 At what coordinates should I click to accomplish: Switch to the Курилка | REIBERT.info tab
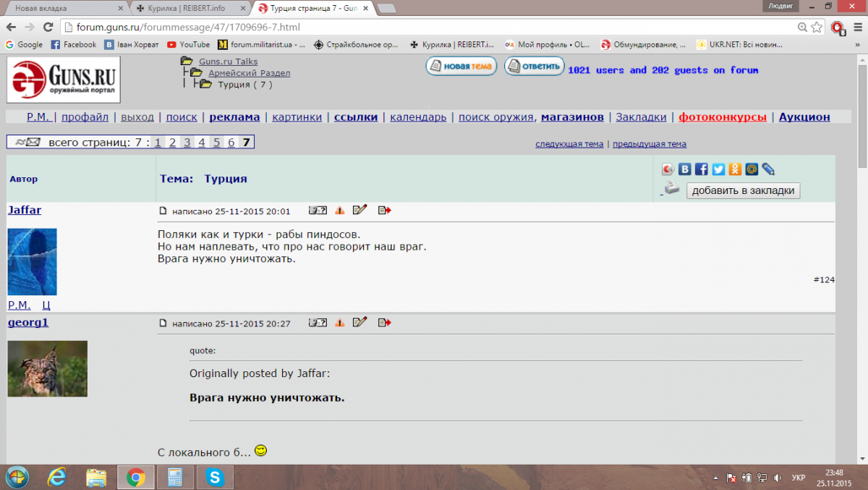pos(191,9)
